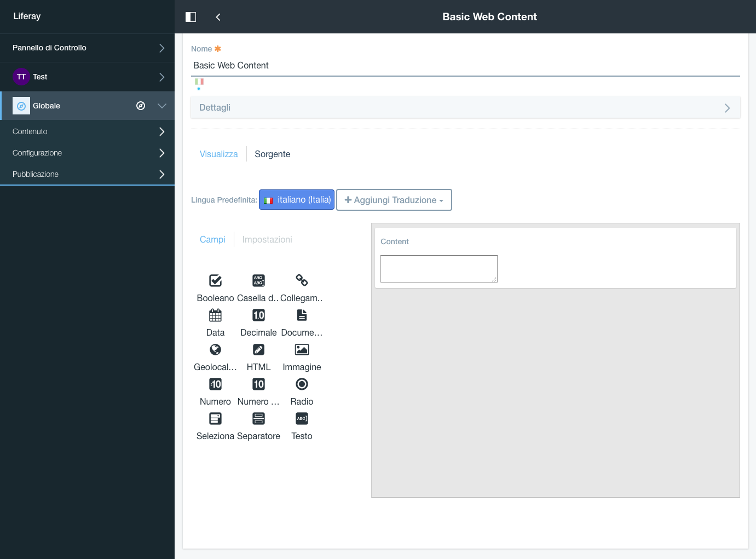The height and width of the screenshot is (559, 756).
Task: Click the Globale site compass icon
Action: point(21,106)
